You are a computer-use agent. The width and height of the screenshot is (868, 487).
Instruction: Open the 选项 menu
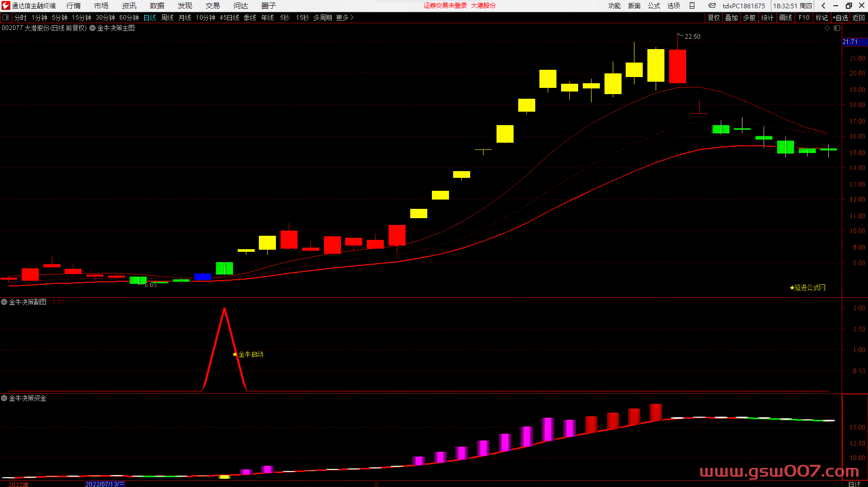click(x=673, y=6)
